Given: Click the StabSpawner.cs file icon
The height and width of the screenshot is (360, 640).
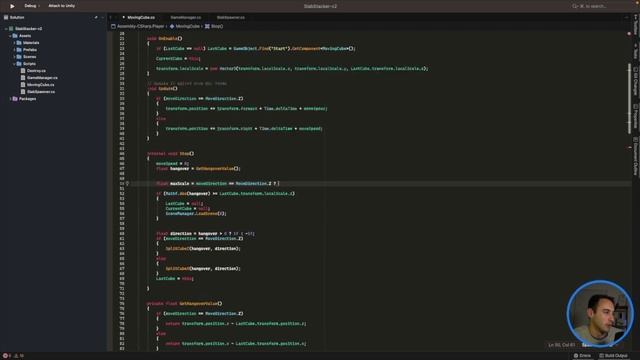Looking at the screenshot, I should click(23, 92).
